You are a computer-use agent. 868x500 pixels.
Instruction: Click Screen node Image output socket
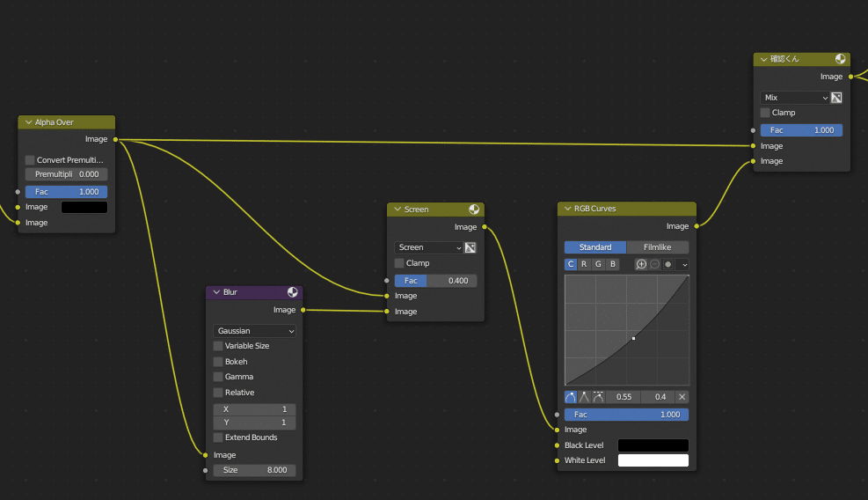point(485,227)
